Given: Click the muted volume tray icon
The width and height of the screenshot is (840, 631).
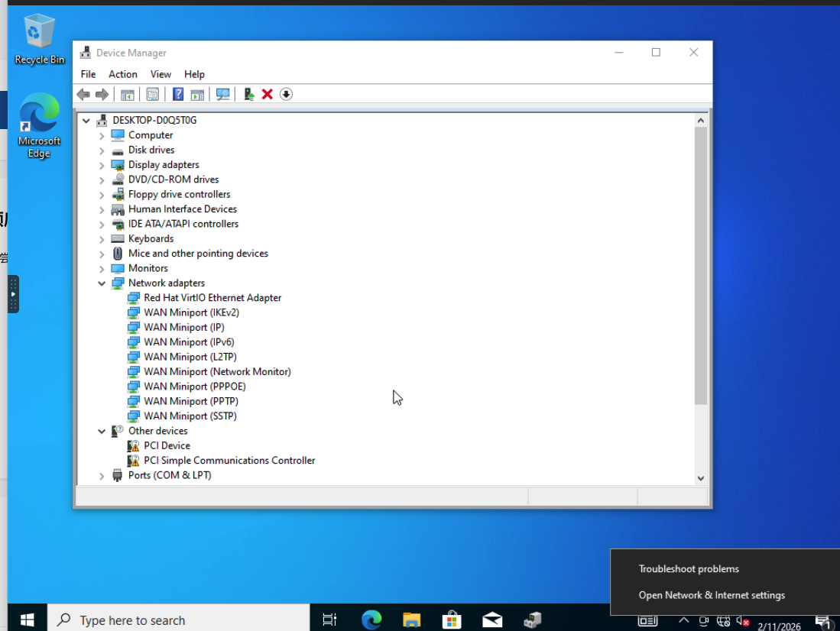Looking at the screenshot, I should click(742, 621).
